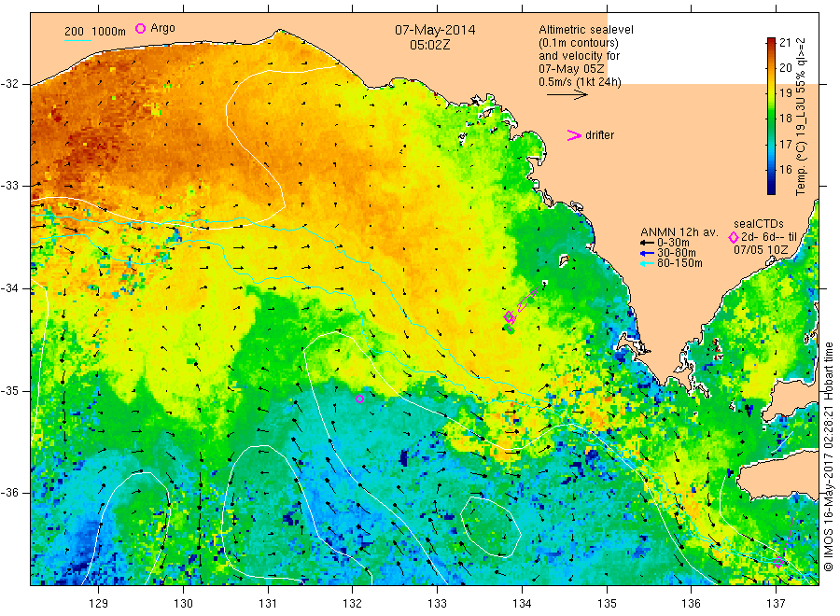Click the blue 30-80m arrow legend symbol
The image size is (840, 616).
pyautogui.click(x=647, y=253)
